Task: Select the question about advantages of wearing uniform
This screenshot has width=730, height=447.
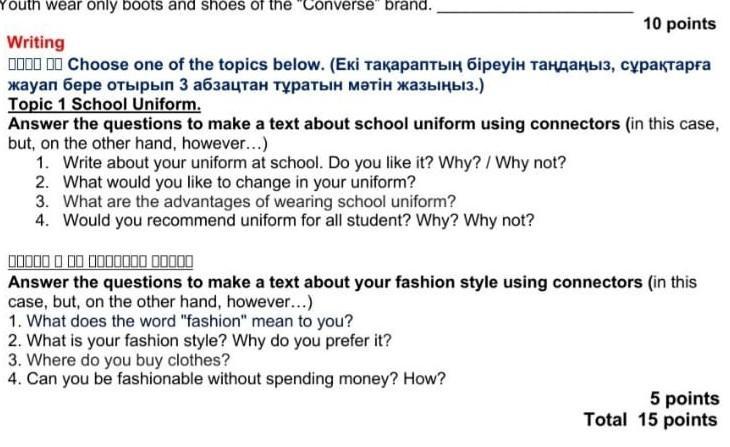Action: [x=246, y=201]
